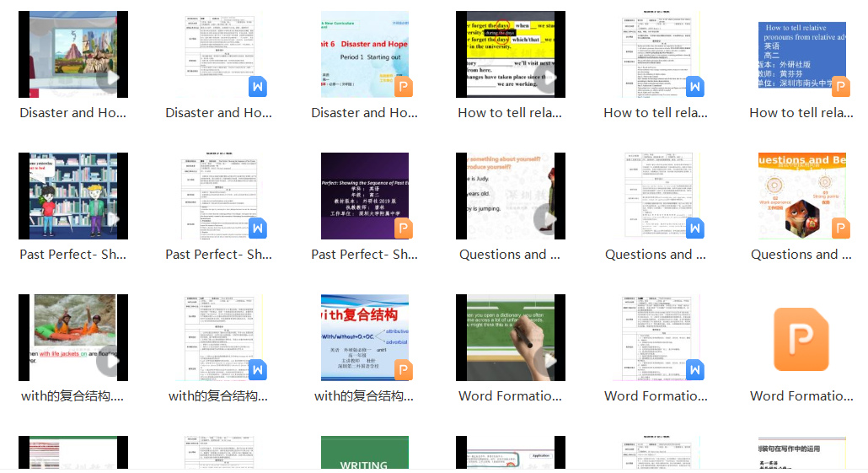Open the Past Perfect purple presentation thumbnail
868x473 pixels.
pos(365,196)
